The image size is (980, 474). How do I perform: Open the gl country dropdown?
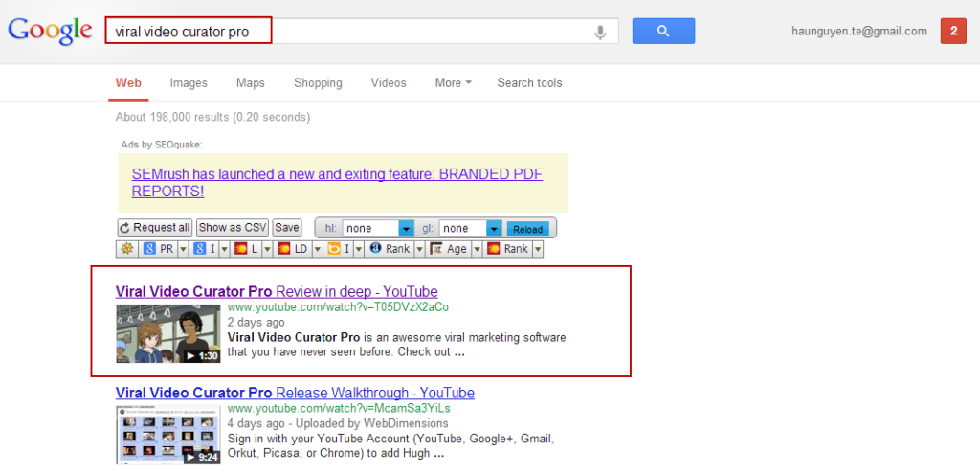pos(471,228)
